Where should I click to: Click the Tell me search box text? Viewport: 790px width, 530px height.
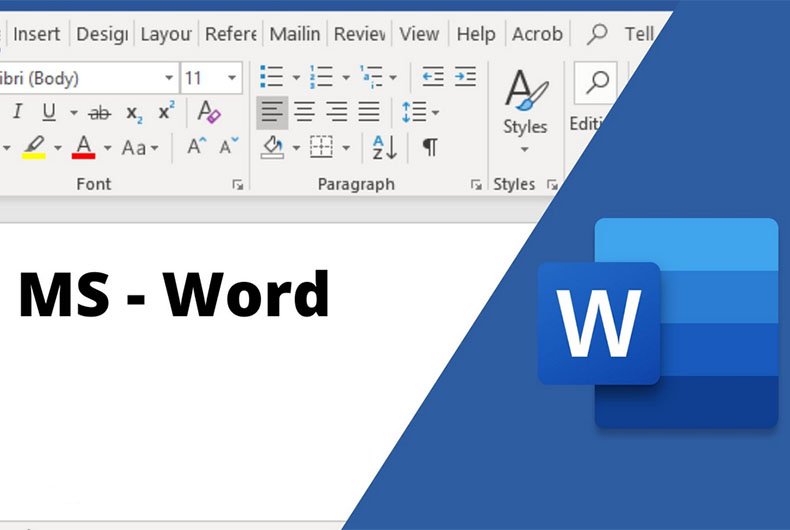click(639, 34)
